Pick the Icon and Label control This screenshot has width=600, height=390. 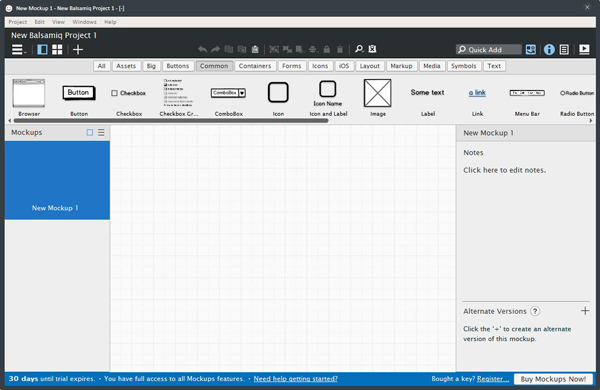point(328,97)
